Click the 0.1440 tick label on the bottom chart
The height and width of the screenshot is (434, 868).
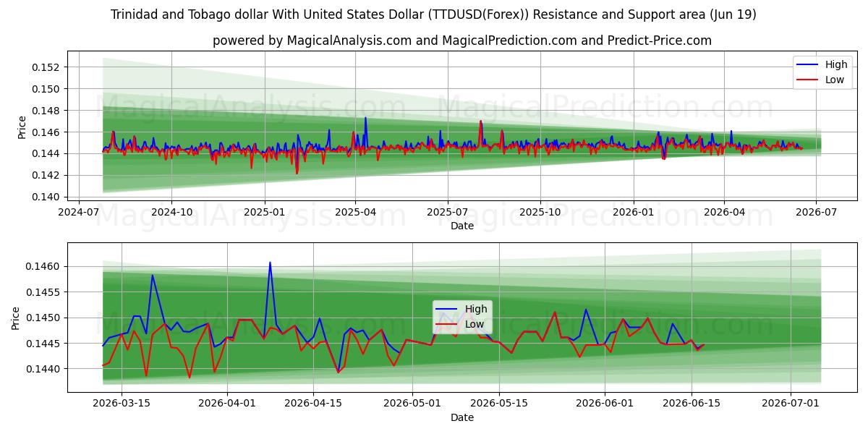click(x=43, y=369)
